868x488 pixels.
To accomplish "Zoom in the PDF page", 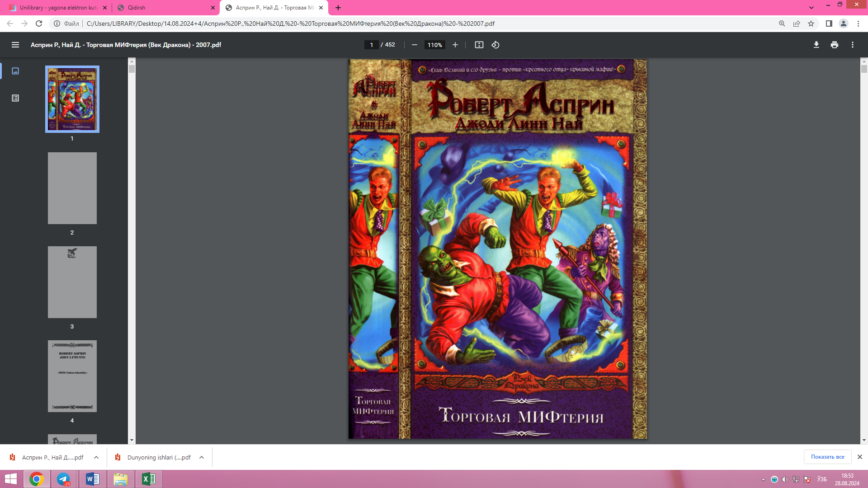I will point(455,45).
